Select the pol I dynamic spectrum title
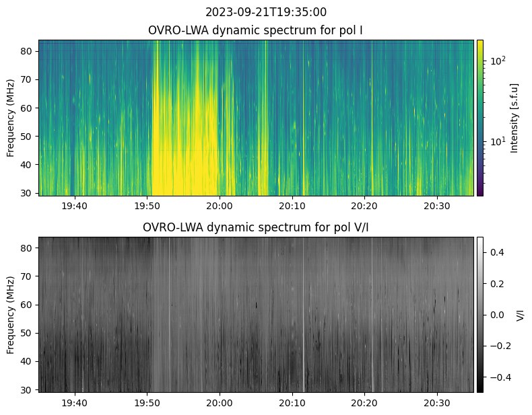 click(255, 30)
